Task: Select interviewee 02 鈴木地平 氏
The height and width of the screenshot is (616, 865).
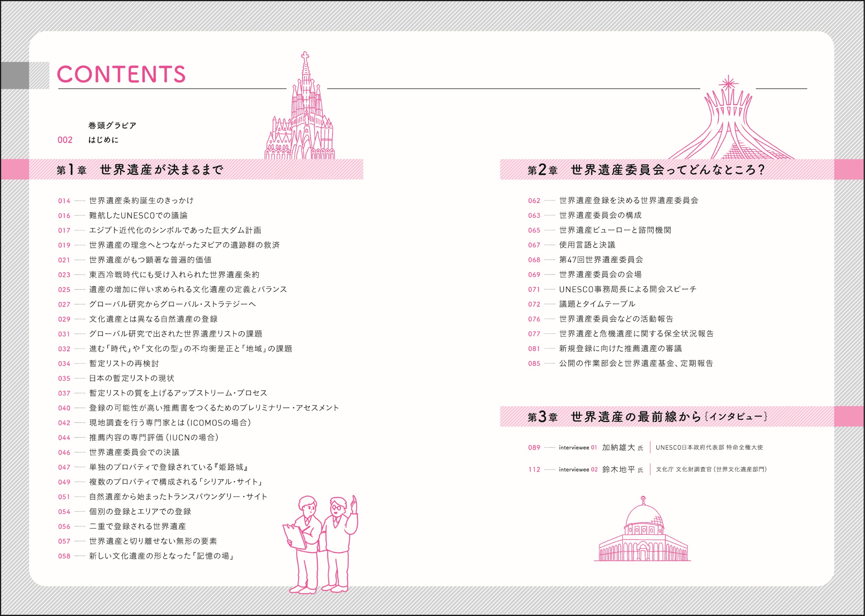Action: (586, 470)
